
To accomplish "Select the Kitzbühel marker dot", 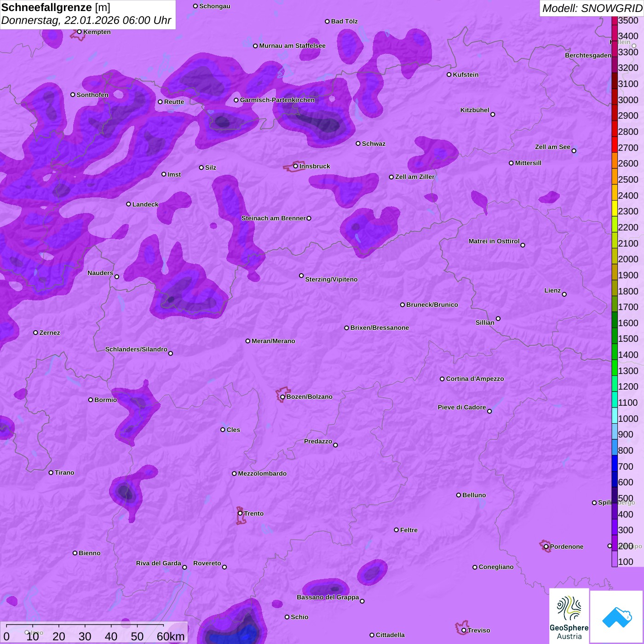I will (x=493, y=115).
